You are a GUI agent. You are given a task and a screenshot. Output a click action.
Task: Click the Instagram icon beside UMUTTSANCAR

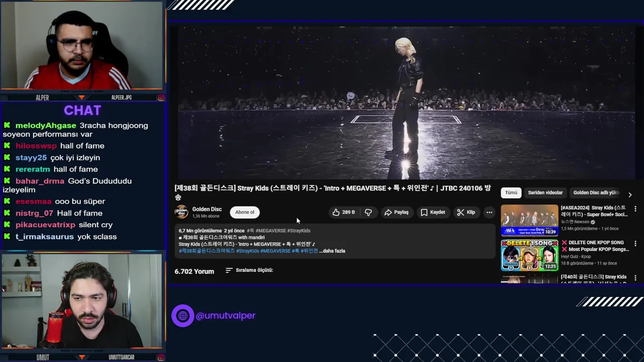[x=161, y=357]
